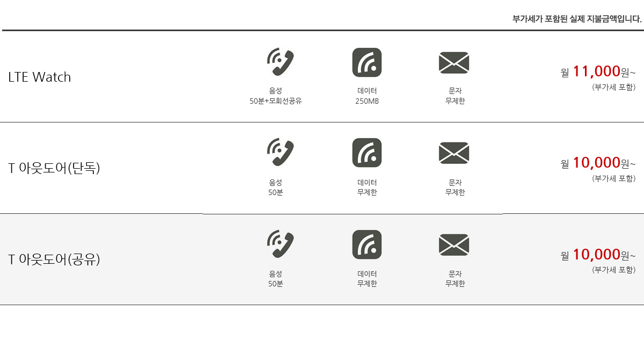The image size is (644, 339).
Task: Click the VAT included notice header text
Action: pyautogui.click(x=577, y=19)
